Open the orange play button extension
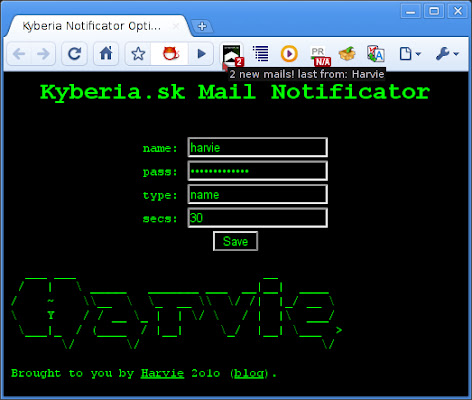Viewport: 472px width, 400px height. tap(289, 54)
